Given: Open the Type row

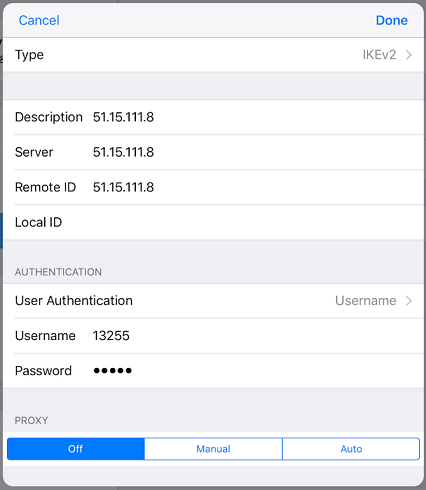Looking at the screenshot, I should [x=213, y=55].
